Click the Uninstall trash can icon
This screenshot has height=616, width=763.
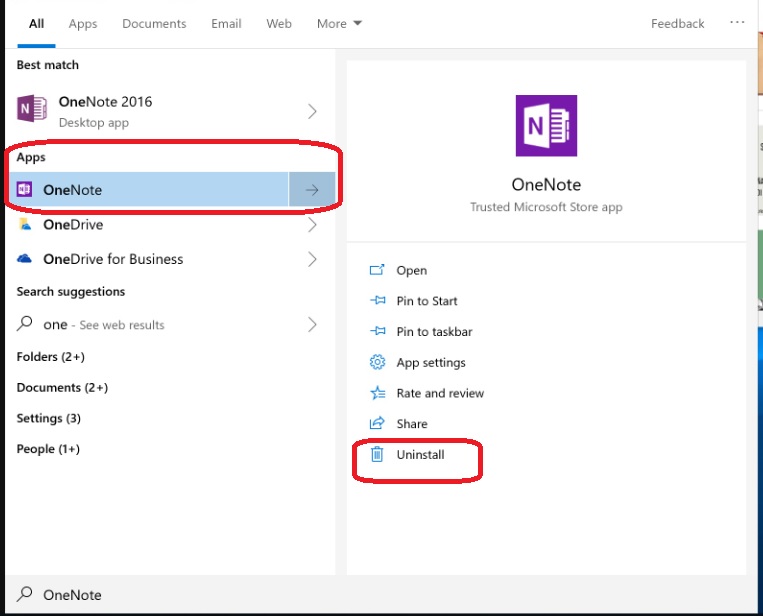(x=377, y=454)
